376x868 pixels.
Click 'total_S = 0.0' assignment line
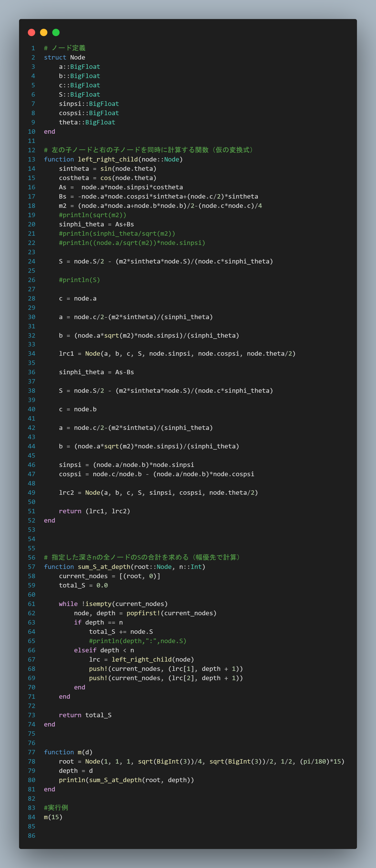tap(83, 585)
